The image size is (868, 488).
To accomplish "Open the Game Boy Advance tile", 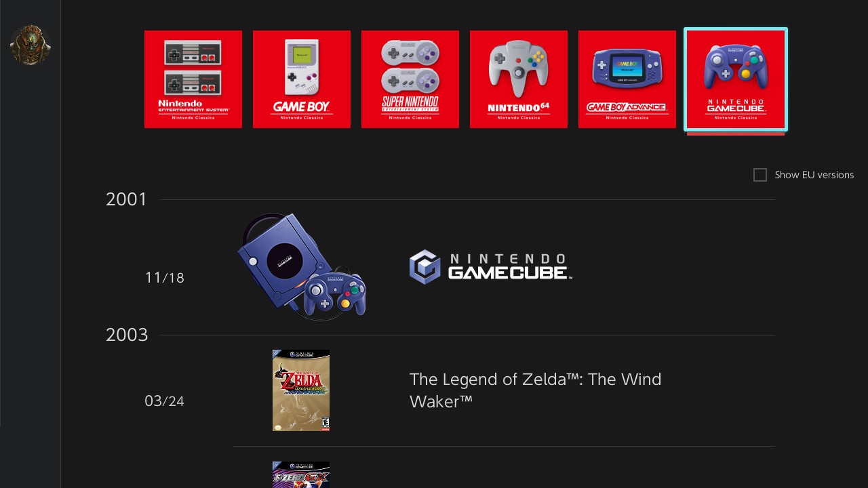I will pyautogui.click(x=627, y=79).
